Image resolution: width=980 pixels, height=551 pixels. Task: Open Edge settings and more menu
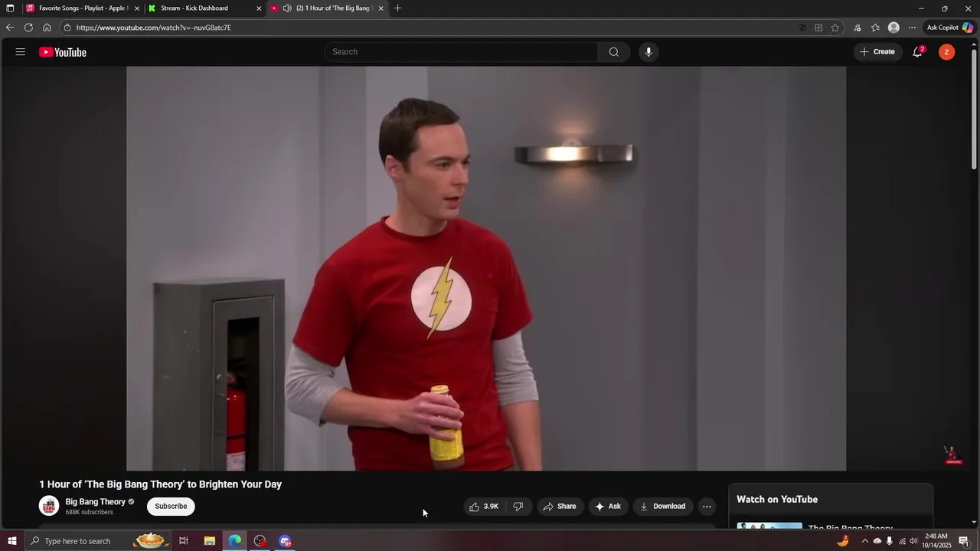pos(912,28)
